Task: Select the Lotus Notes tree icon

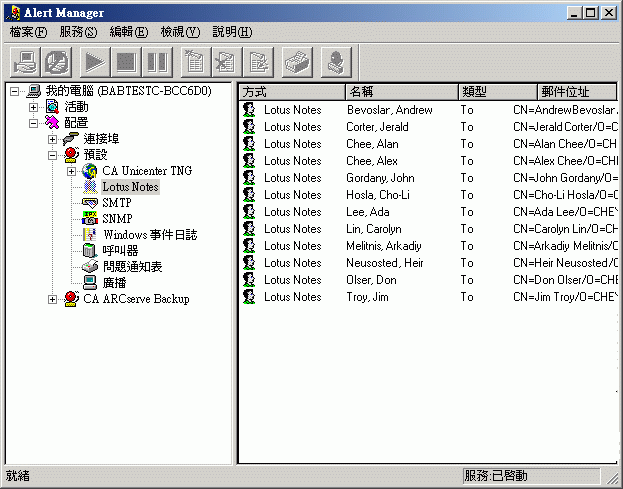Action: [90, 187]
